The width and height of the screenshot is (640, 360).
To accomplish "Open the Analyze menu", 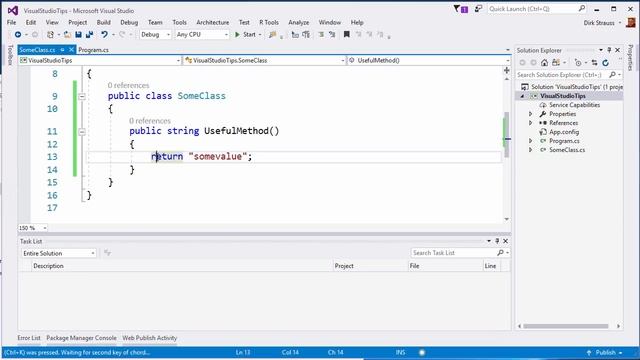I will coord(299,22).
